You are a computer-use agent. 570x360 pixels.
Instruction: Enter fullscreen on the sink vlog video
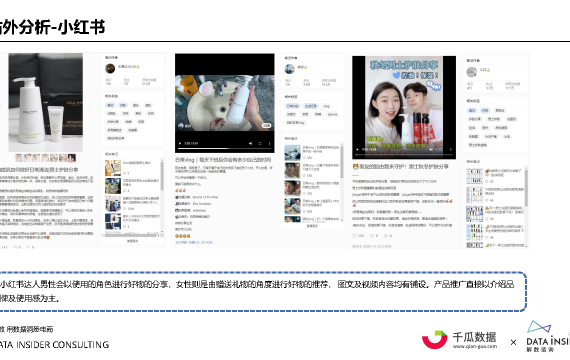coord(260,144)
